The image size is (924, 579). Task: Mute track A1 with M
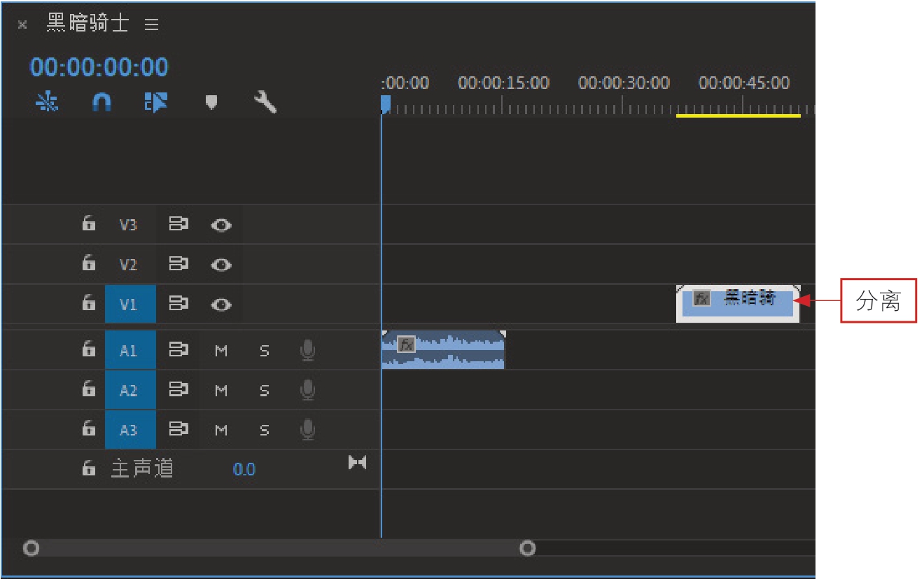click(221, 351)
